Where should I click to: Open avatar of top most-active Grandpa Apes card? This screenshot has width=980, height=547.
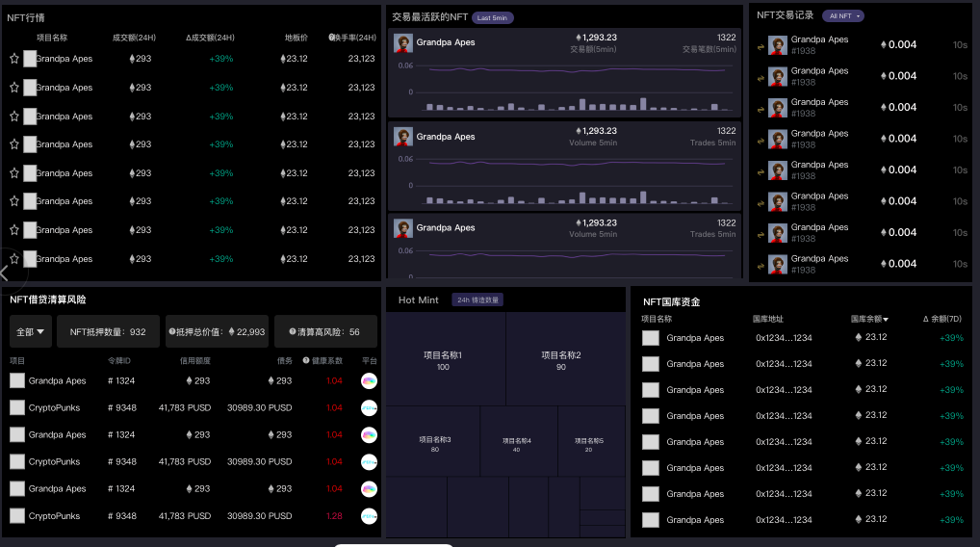click(403, 43)
